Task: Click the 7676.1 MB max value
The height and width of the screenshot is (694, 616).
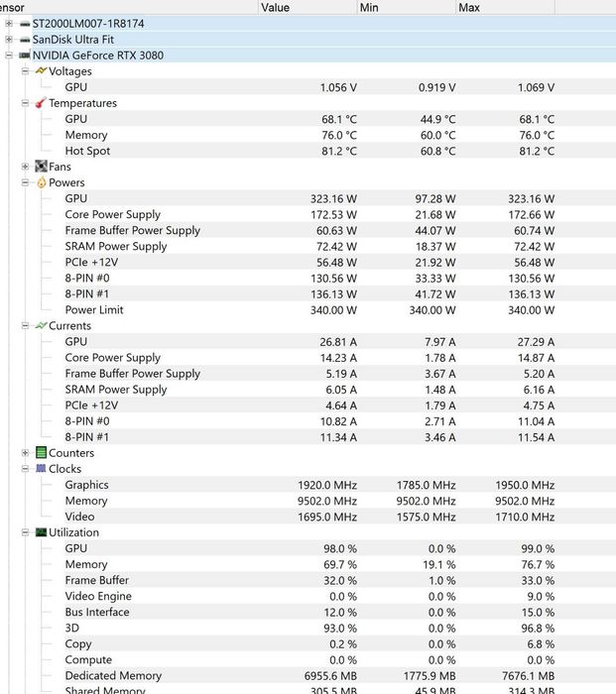Action: point(529,676)
